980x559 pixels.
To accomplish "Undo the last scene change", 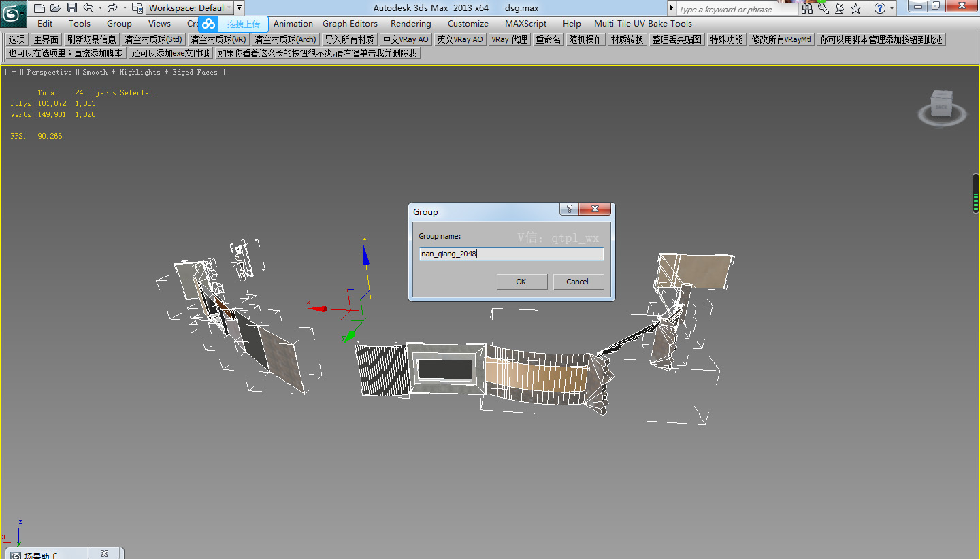I will pyautogui.click(x=89, y=7).
